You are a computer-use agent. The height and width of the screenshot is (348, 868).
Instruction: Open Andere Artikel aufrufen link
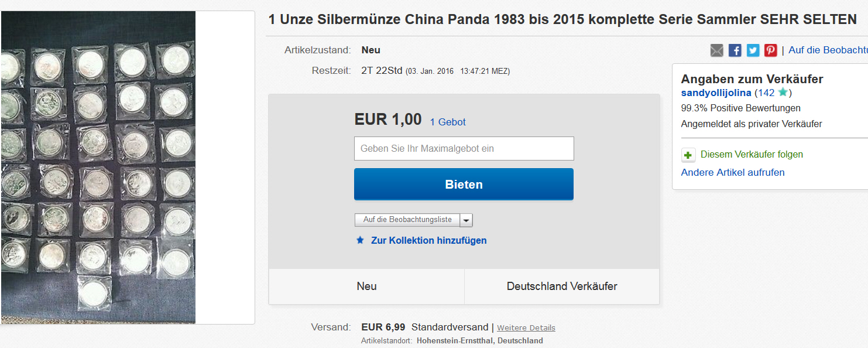[733, 172]
